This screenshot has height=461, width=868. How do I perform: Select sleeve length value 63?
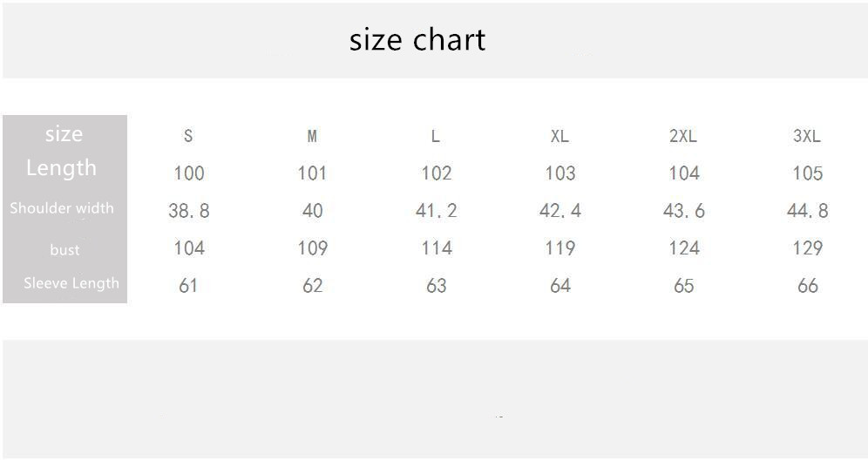(436, 286)
